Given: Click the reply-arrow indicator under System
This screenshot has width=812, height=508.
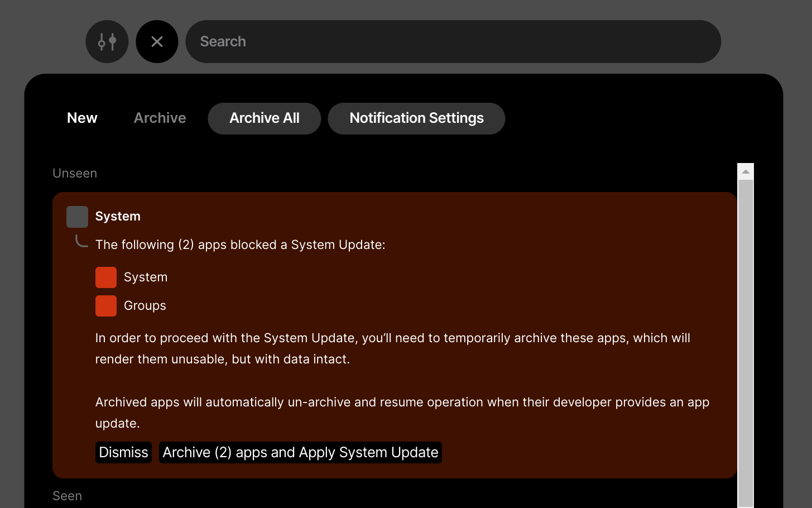Looking at the screenshot, I should [80, 240].
